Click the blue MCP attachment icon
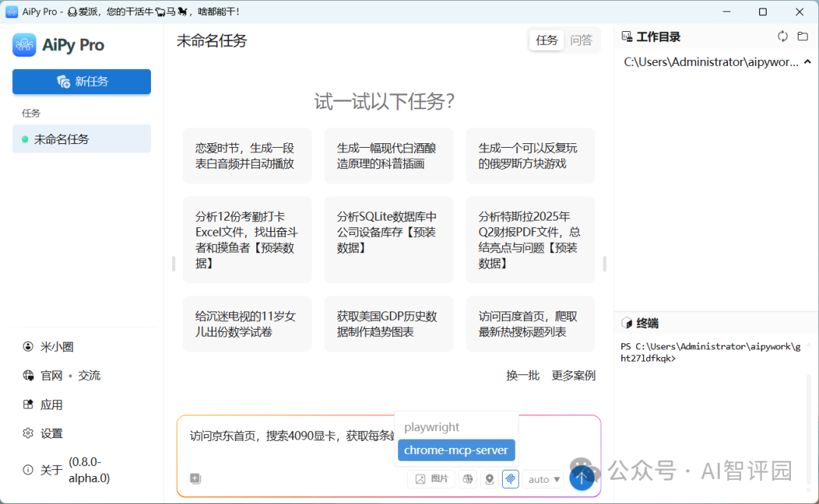The image size is (819, 504). coord(510,479)
